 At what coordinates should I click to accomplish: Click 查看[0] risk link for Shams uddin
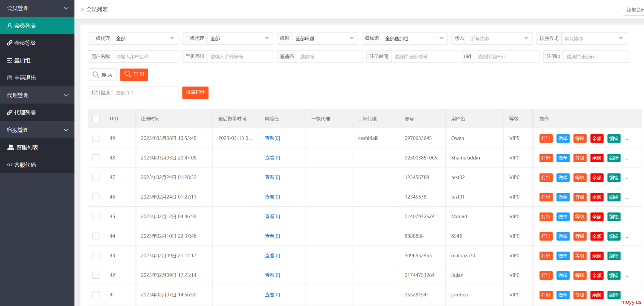point(272,158)
